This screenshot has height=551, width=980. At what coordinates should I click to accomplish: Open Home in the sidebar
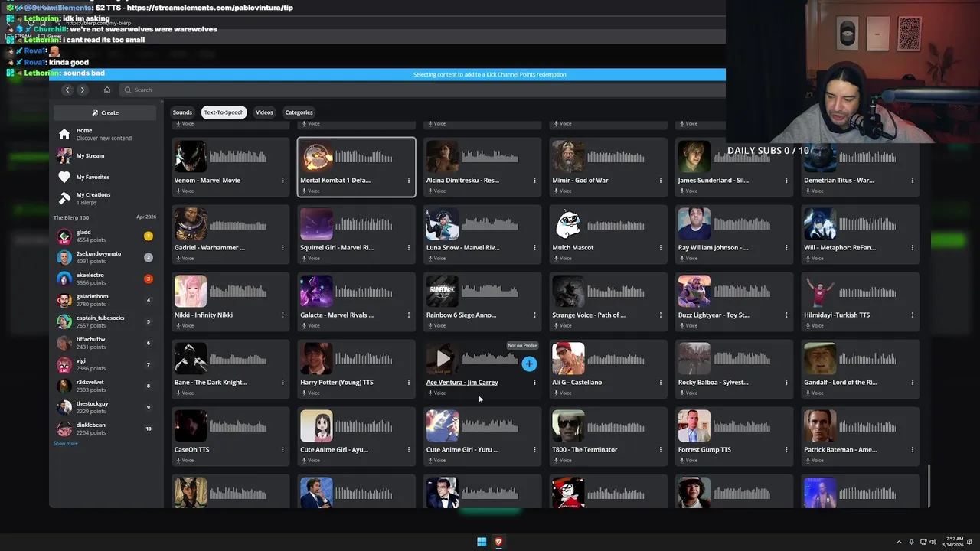[x=104, y=134]
